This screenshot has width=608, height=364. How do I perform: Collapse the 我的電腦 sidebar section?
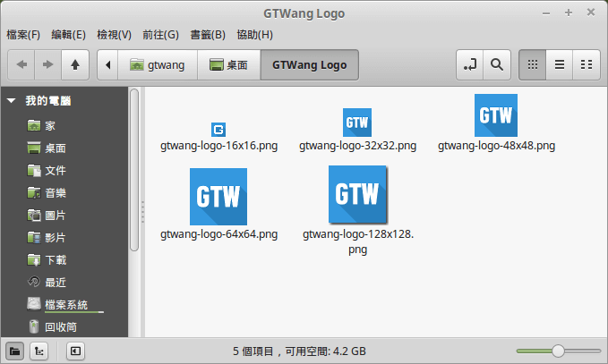pos(12,101)
